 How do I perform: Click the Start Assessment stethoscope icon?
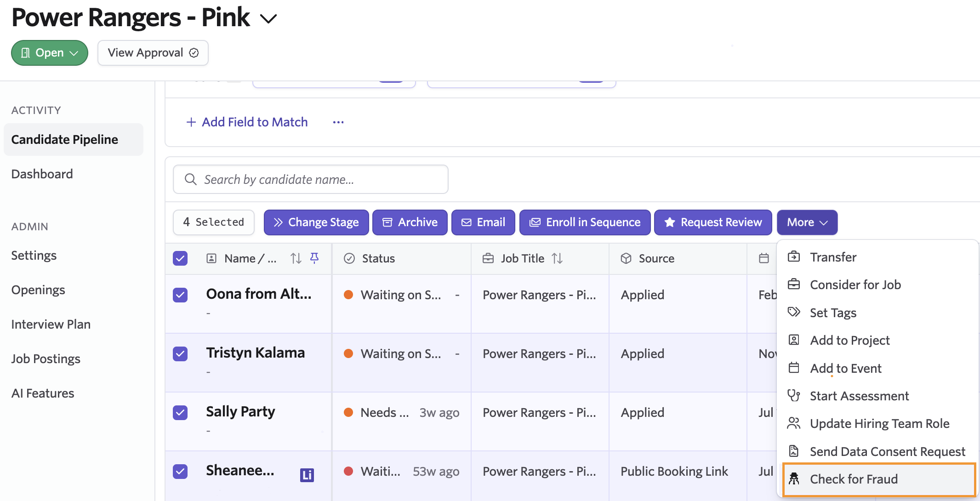pyautogui.click(x=794, y=396)
